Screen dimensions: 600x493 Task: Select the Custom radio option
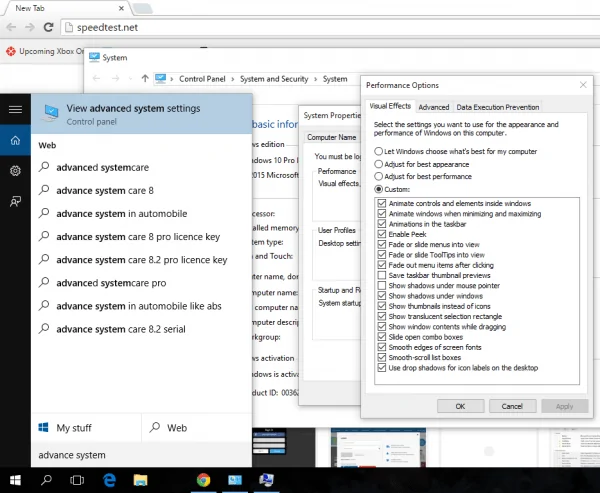tap(378, 189)
